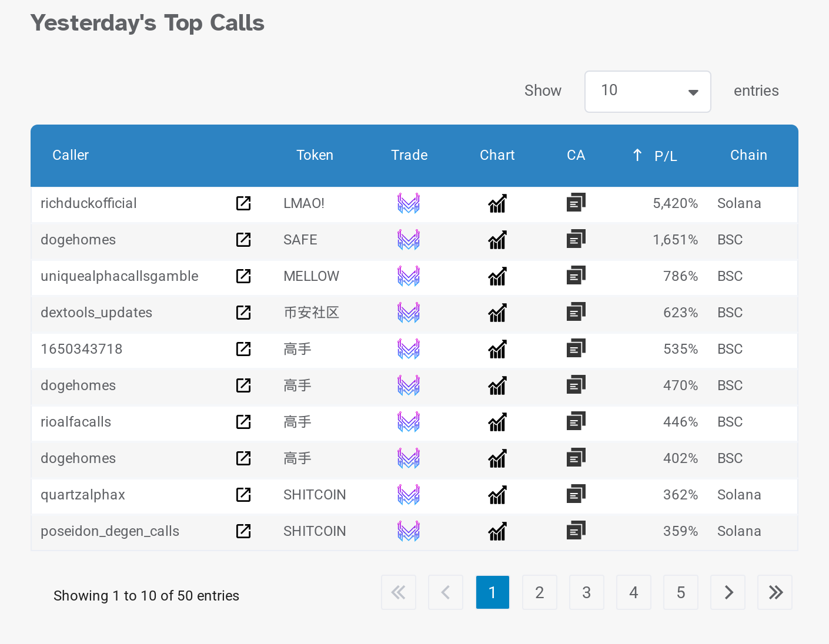Screen dimensions: 829x644
Task: Sort table by Token column header
Action: click(315, 155)
